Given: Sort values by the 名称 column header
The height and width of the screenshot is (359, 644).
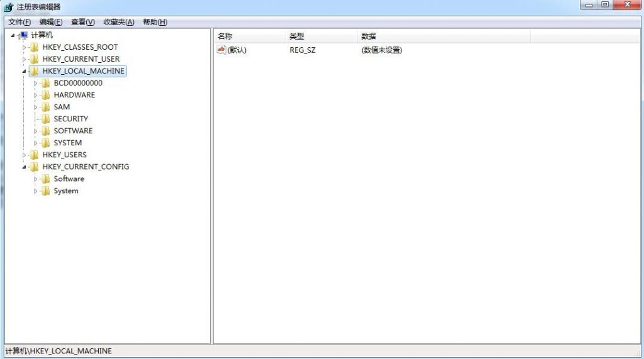Looking at the screenshot, I should 250,36.
